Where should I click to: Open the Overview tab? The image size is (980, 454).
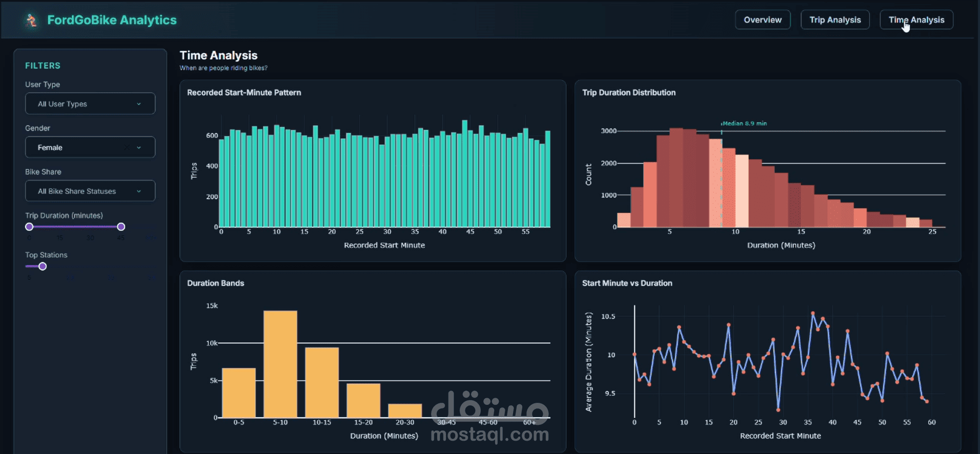click(x=762, y=20)
